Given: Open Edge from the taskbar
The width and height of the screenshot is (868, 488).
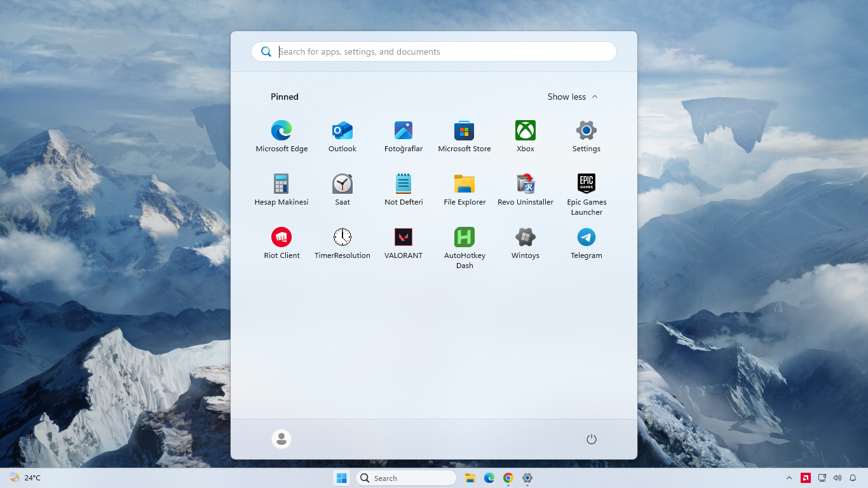Looking at the screenshot, I should click(x=489, y=478).
